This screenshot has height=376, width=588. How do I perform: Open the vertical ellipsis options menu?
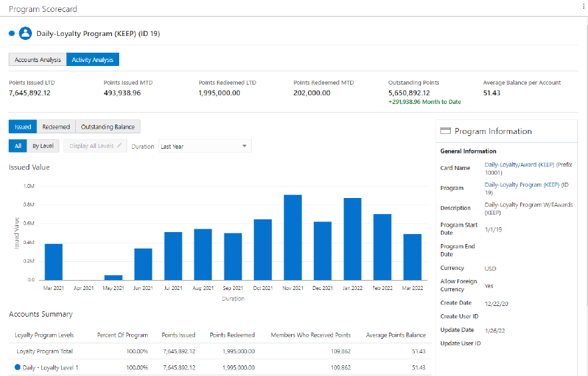click(x=583, y=7)
